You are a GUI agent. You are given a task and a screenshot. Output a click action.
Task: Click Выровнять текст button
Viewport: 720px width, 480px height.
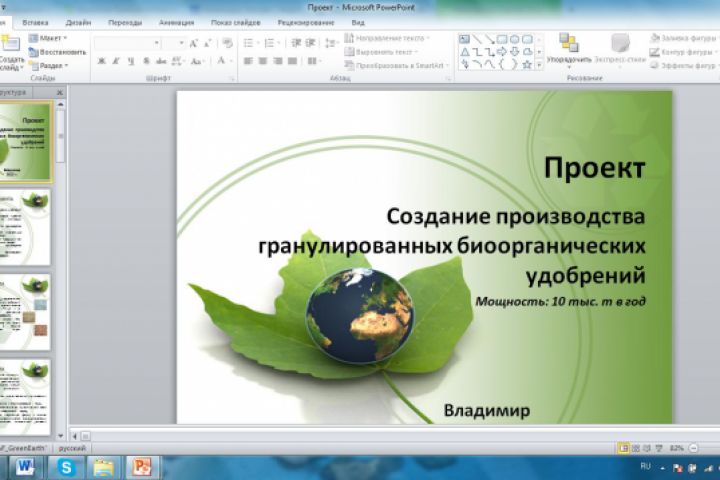pos(382,52)
